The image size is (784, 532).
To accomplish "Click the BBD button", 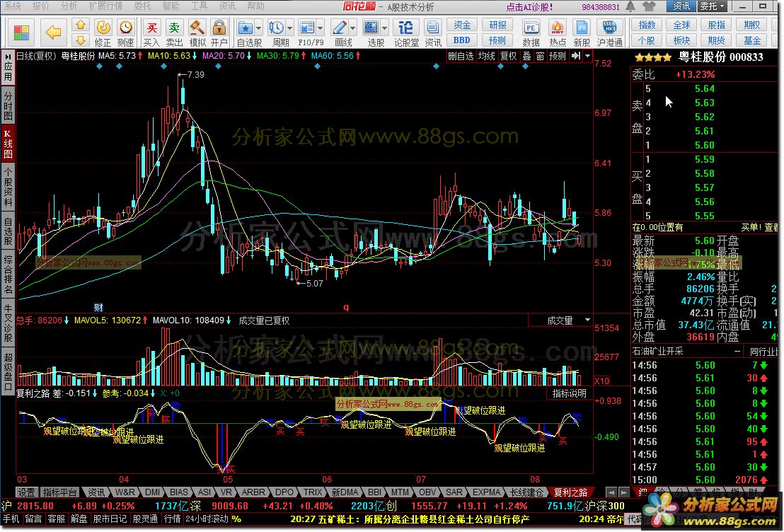I will tap(462, 40).
